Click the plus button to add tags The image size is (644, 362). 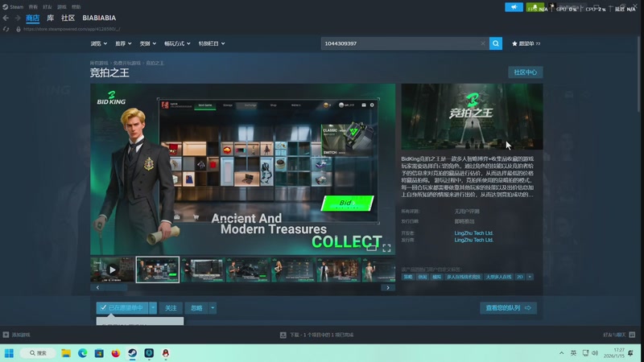530,277
